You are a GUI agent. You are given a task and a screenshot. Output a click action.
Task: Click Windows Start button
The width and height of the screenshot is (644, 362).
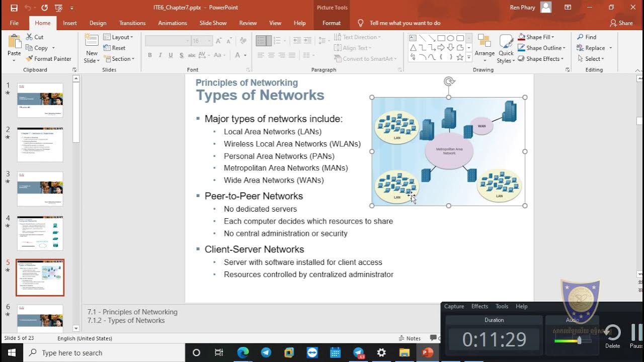tap(12, 352)
